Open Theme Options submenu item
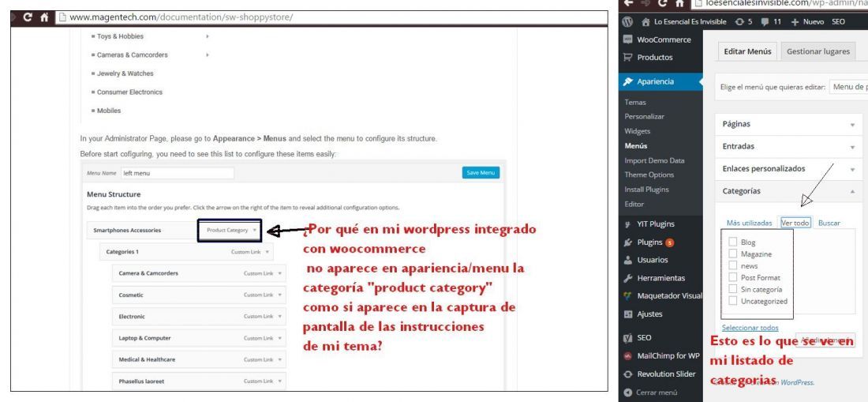Screen dimensions: 868x402 [x=649, y=175]
